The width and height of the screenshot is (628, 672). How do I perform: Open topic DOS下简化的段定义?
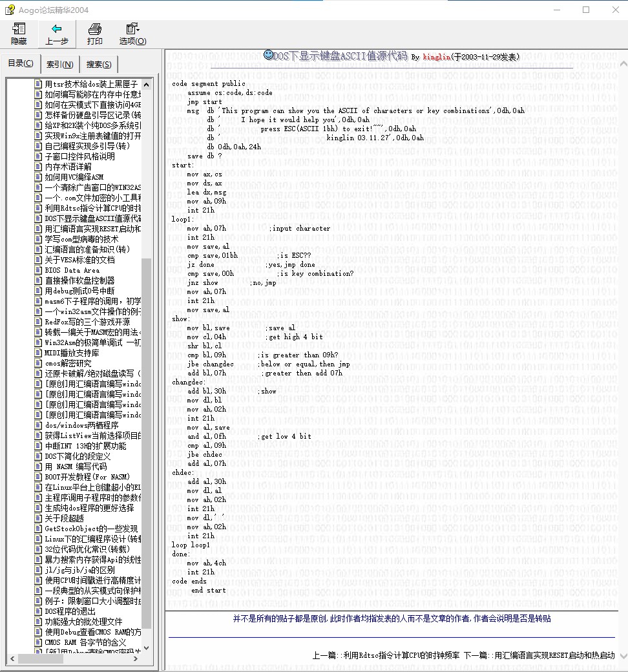[x=78, y=456]
